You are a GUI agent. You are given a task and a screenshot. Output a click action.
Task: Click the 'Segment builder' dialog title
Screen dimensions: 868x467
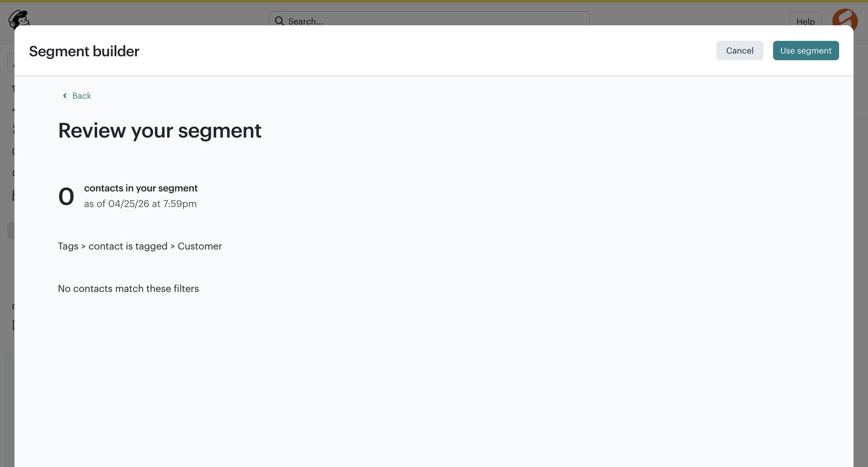click(84, 51)
